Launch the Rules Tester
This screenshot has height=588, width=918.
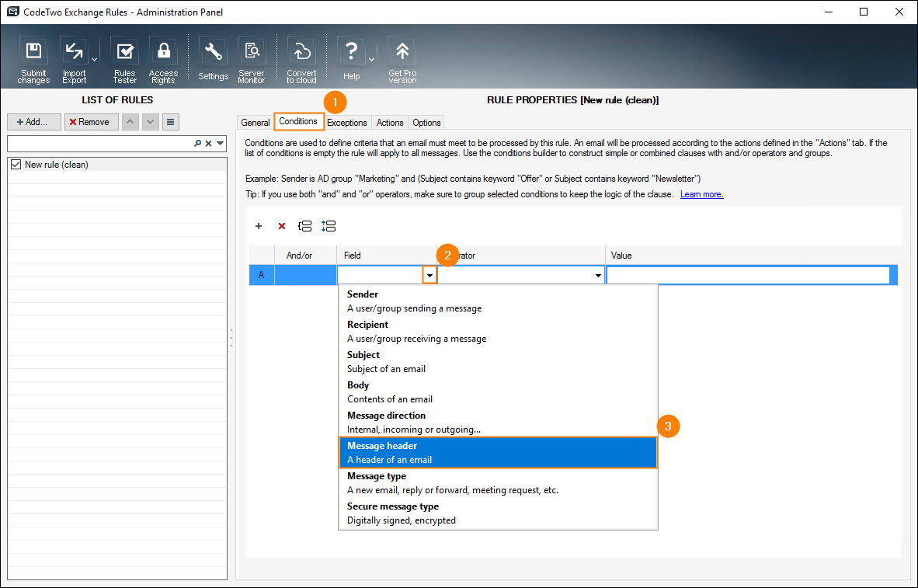coord(125,61)
